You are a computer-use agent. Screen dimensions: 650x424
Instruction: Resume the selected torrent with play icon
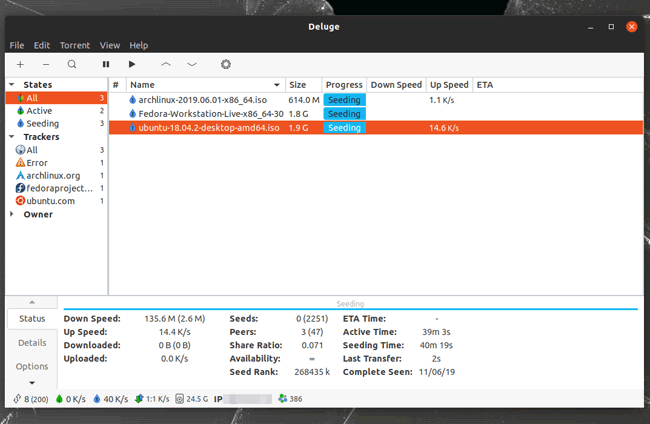pos(132,64)
